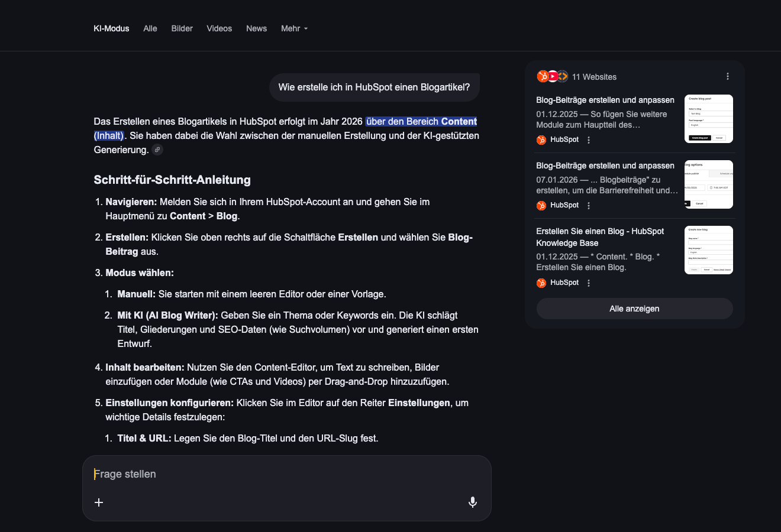781x532 pixels.
Task: Click the HubSpot favicon in the source stack
Action: click(543, 76)
